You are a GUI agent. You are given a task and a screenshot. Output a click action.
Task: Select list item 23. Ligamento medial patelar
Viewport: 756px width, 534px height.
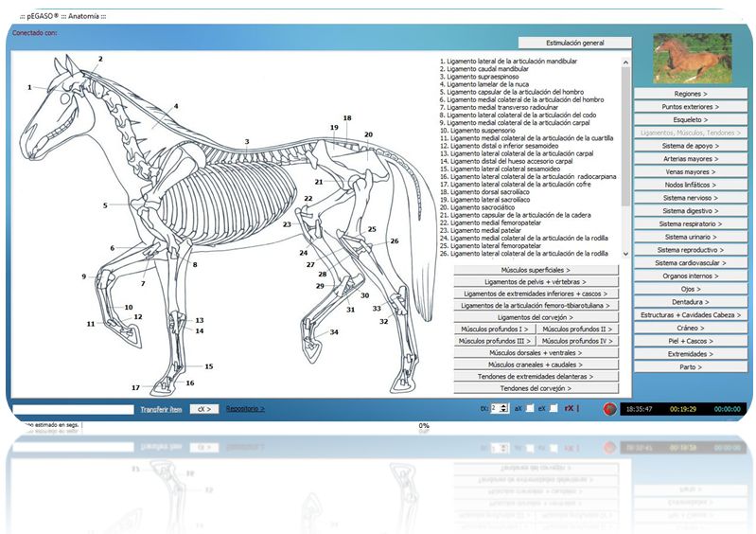click(x=481, y=231)
